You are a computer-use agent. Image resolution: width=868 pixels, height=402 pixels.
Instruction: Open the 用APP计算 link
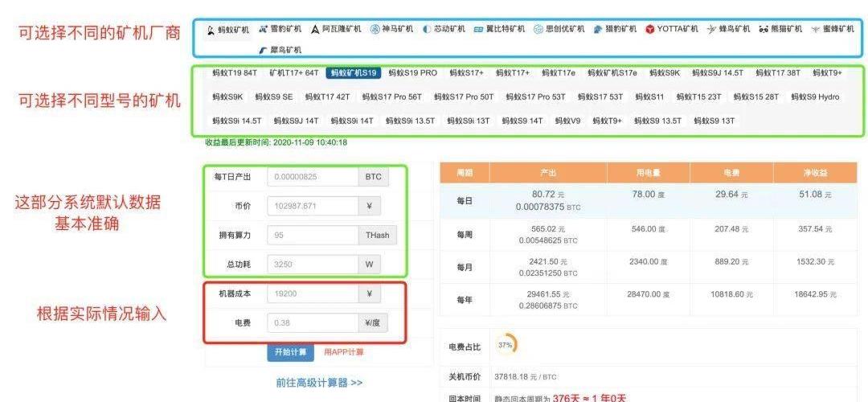click(x=344, y=352)
